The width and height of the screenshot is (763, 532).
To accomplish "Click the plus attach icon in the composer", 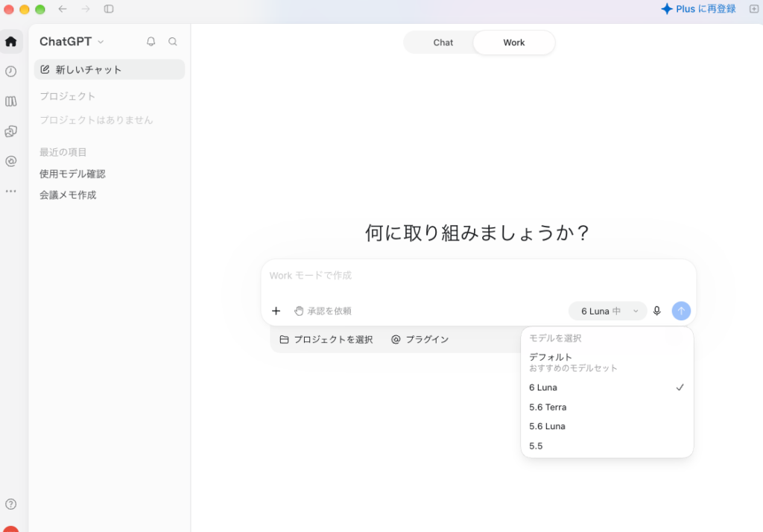I will [276, 311].
